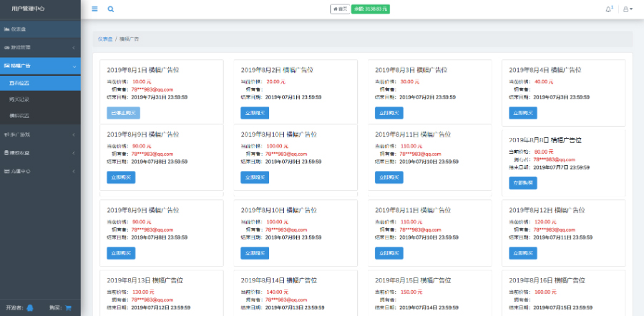Select the third 横幅广告 submenu item
The width and height of the screenshot is (644, 316).
pyautogui.click(x=20, y=115)
